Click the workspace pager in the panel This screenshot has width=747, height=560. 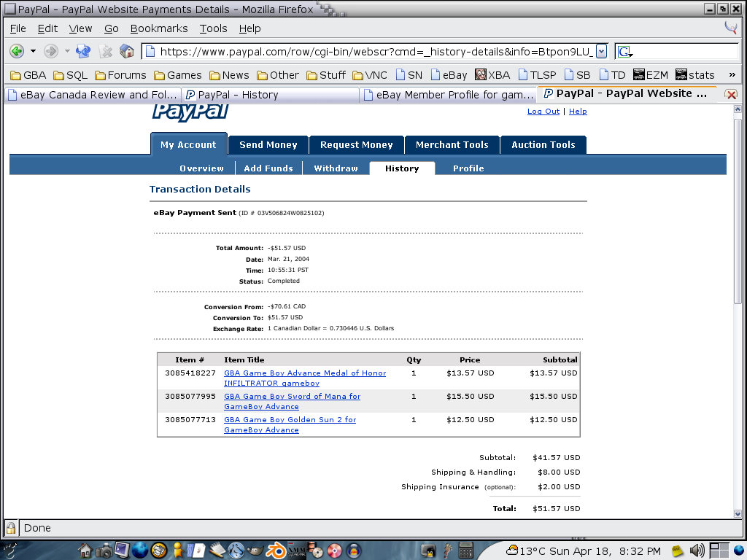tap(719, 551)
